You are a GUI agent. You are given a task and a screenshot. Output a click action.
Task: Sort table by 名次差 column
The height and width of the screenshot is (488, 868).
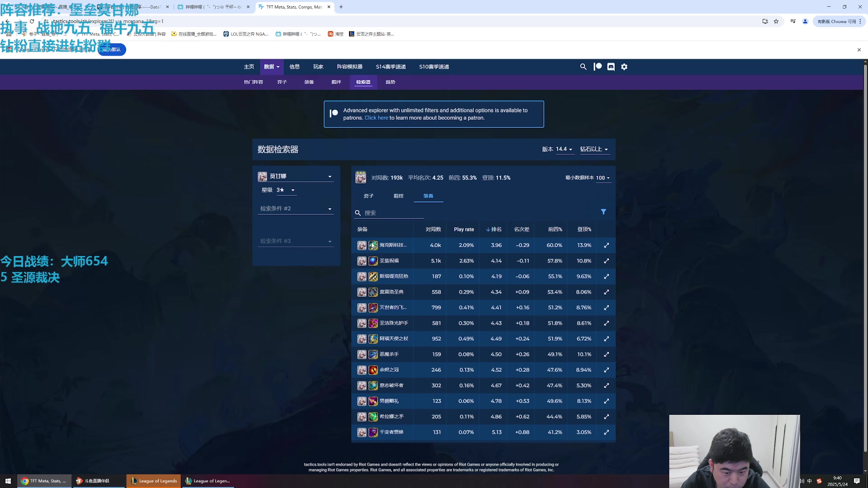point(521,230)
